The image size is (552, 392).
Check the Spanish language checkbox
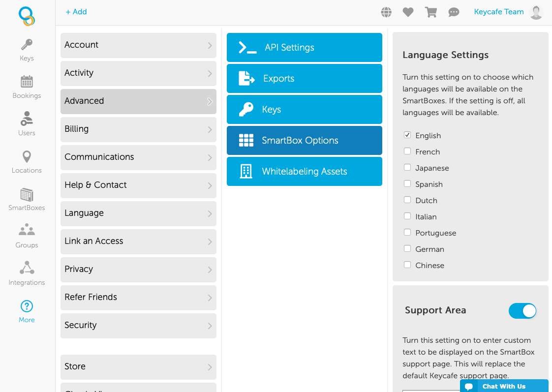coord(407,183)
